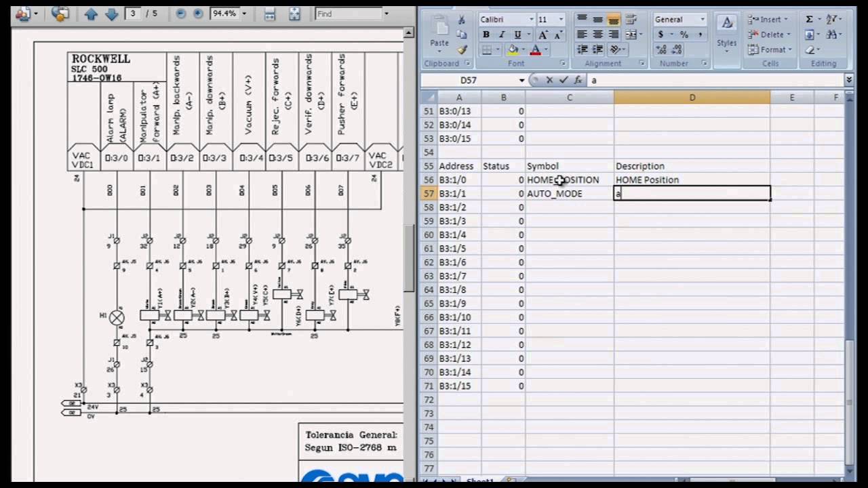Select the Format Painter brush
The height and width of the screenshot is (488, 868).
pyautogui.click(x=462, y=49)
